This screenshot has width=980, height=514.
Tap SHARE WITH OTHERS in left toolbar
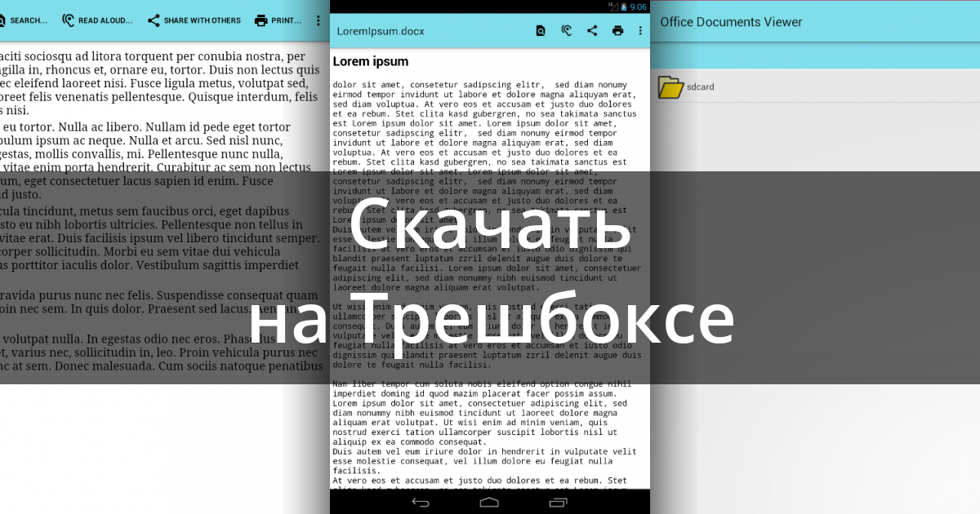(x=194, y=20)
